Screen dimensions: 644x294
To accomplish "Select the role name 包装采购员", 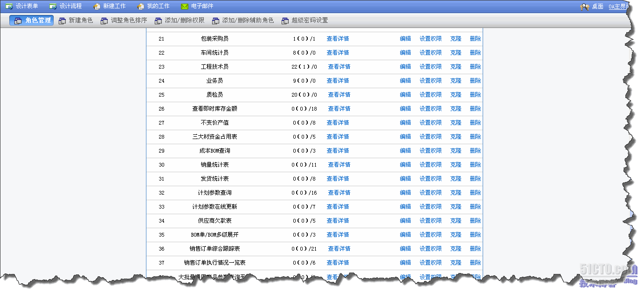I will 215,39.
